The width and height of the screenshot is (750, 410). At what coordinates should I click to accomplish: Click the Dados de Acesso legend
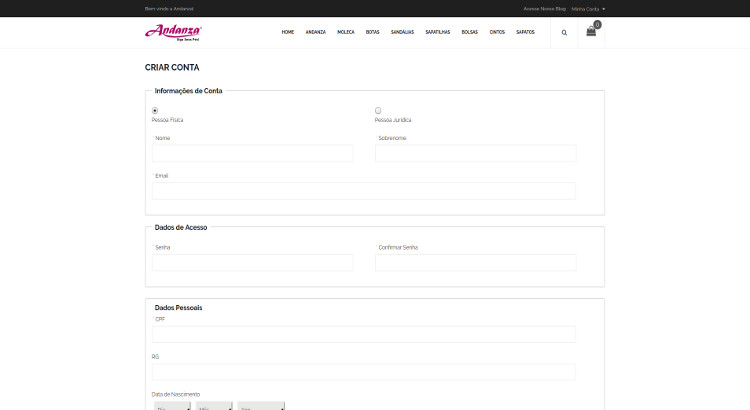click(181, 228)
